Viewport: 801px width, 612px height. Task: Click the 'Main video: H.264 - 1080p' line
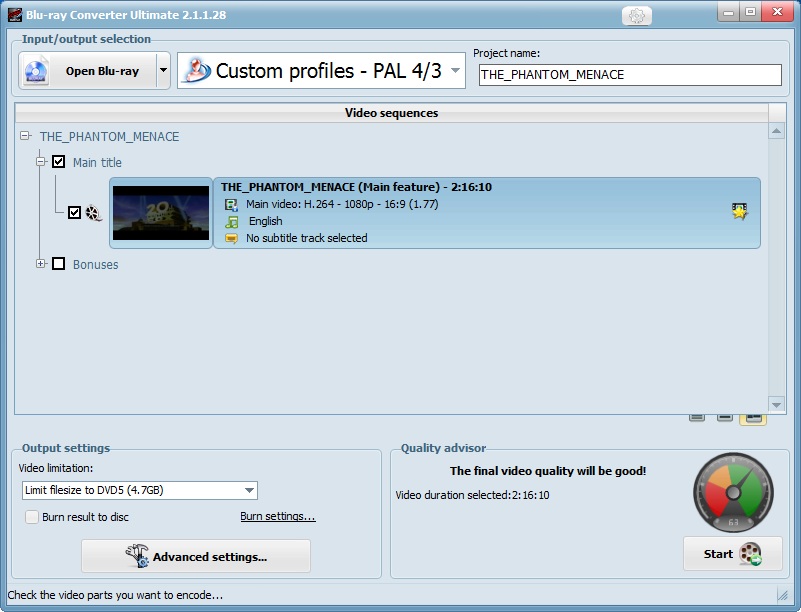[342, 204]
